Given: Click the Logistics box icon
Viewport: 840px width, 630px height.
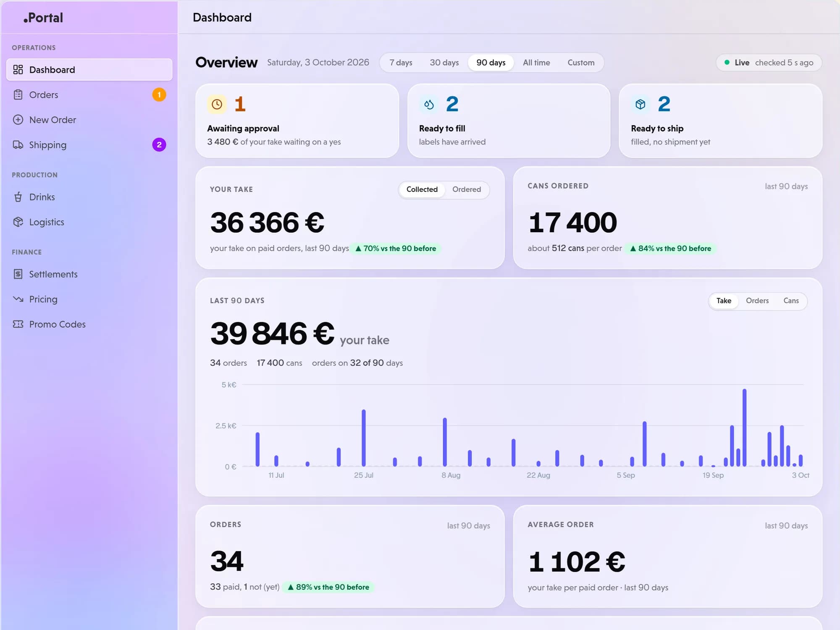Looking at the screenshot, I should tap(18, 222).
